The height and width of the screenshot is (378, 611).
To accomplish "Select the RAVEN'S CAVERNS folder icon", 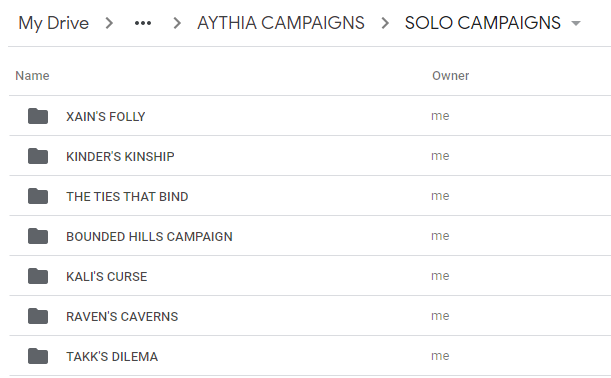I will pyautogui.click(x=38, y=316).
